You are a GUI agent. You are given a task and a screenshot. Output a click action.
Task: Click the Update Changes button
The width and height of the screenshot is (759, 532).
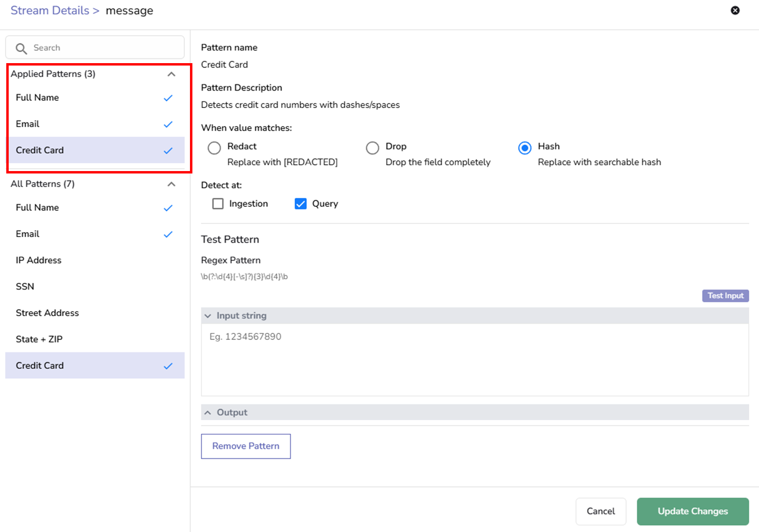click(692, 511)
